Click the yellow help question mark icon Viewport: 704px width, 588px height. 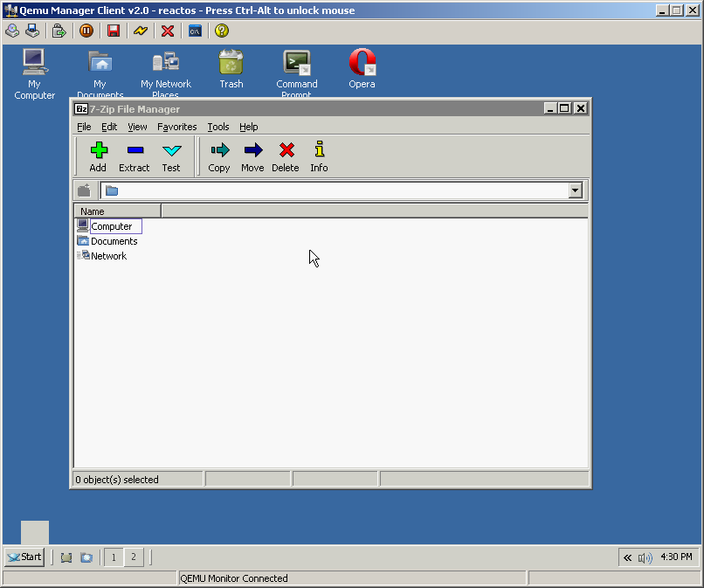coord(222,31)
